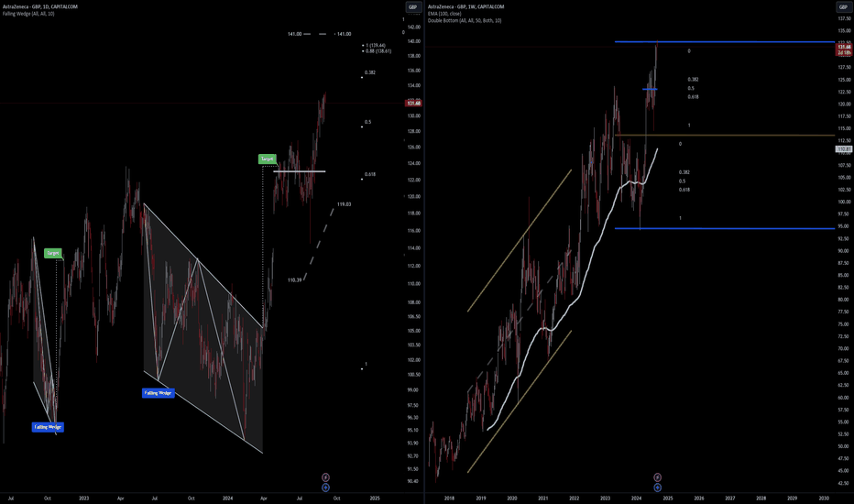Open the GBP currency selector on the daily chart
The width and height of the screenshot is (854, 504).
coord(413,7)
